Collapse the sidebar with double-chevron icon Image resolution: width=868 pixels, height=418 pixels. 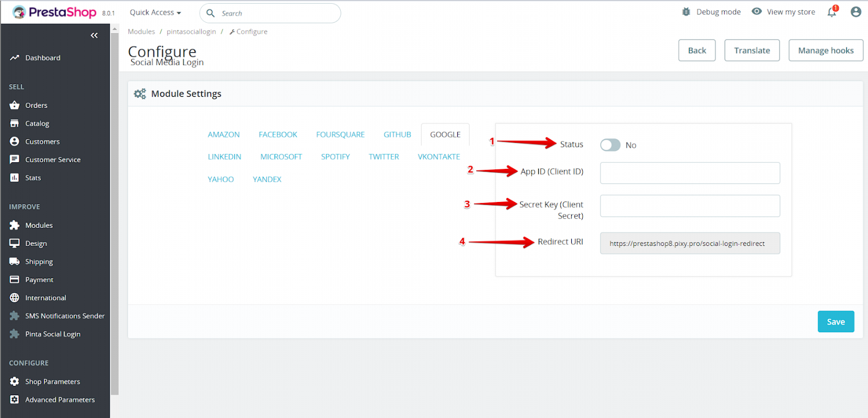(94, 35)
